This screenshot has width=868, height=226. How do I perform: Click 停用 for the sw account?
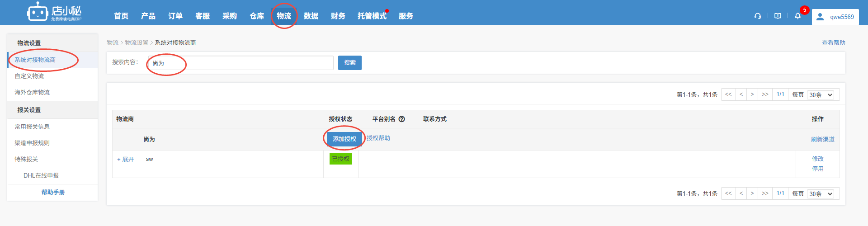tap(818, 169)
